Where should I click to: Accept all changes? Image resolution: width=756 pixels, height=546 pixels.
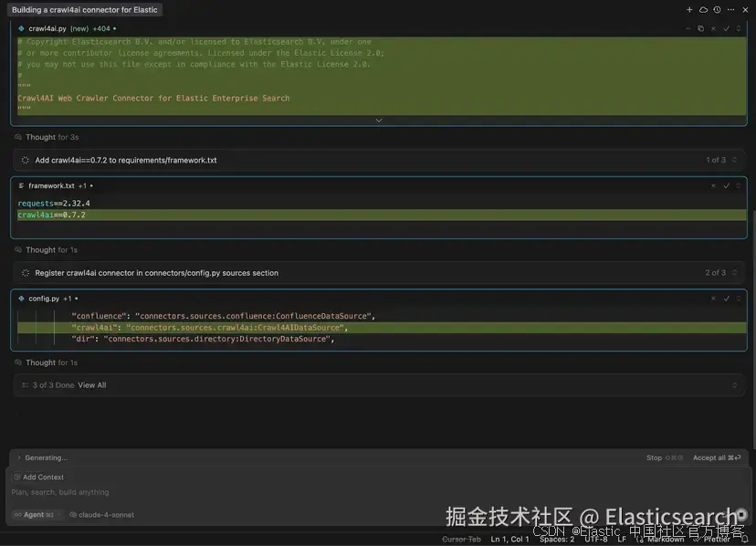[717, 457]
